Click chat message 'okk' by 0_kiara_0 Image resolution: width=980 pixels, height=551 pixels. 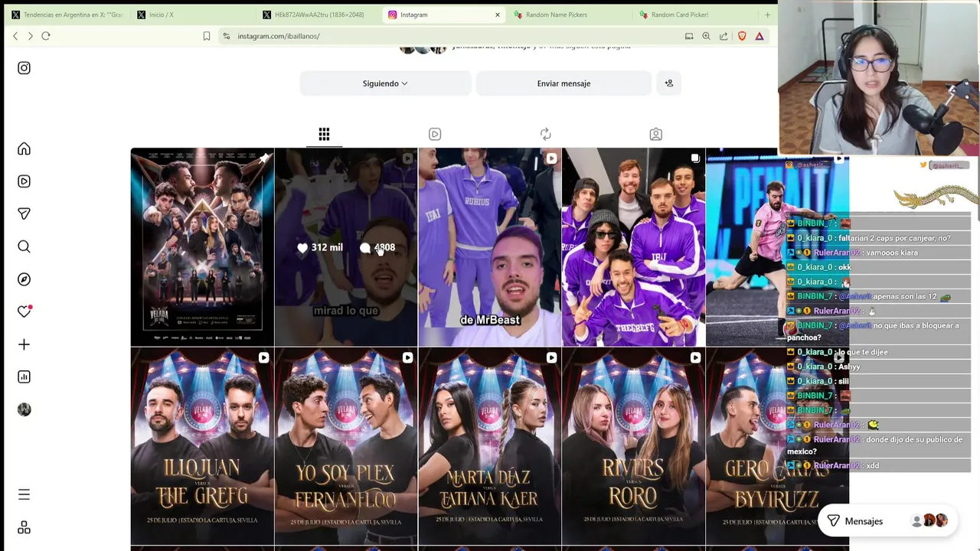(844, 267)
